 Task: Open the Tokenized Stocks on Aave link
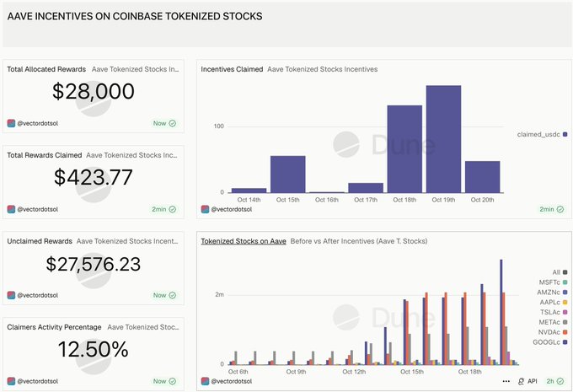(x=244, y=241)
